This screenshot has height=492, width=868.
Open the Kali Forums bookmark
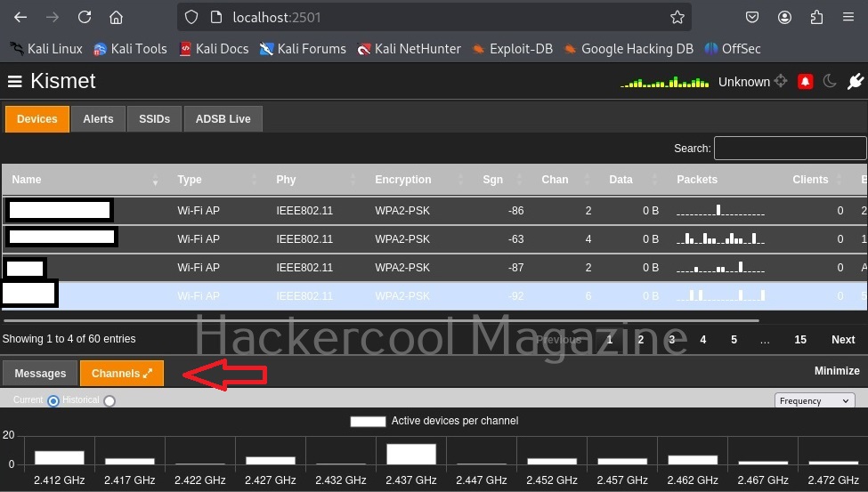[x=303, y=49]
